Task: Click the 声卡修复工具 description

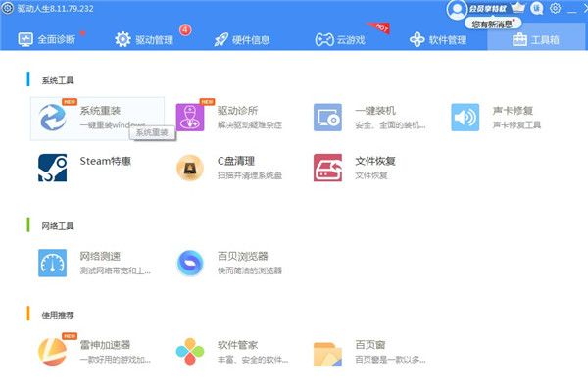Action: [516, 124]
